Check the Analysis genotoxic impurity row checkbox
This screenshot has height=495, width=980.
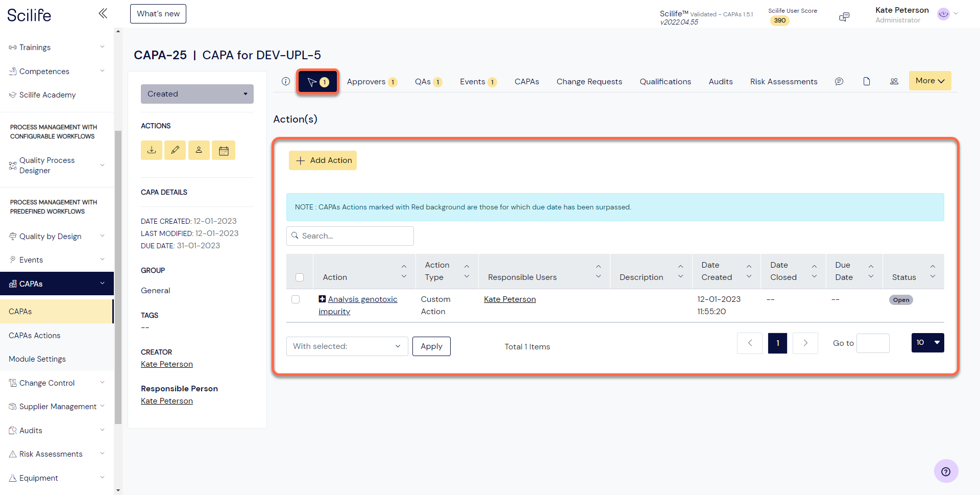coord(296,299)
